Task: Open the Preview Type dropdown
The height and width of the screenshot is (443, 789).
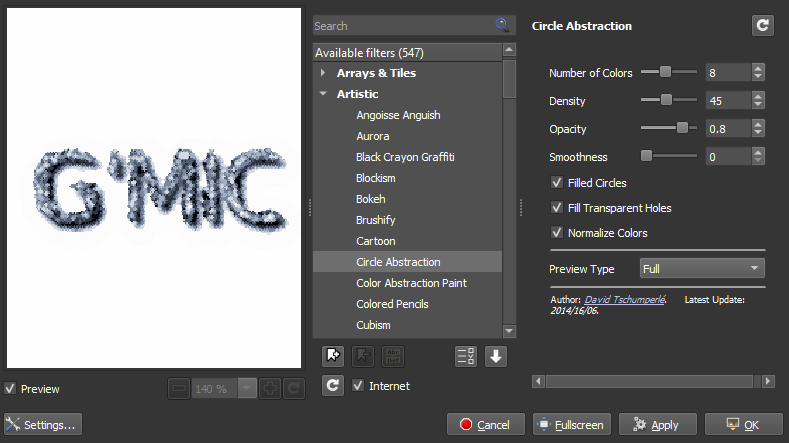Action: 702,268
